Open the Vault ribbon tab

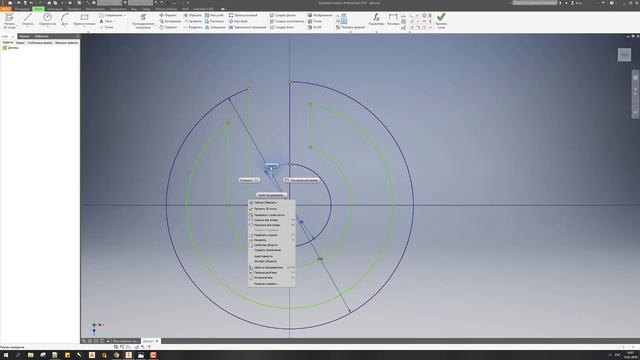click(x=185, y=9)
